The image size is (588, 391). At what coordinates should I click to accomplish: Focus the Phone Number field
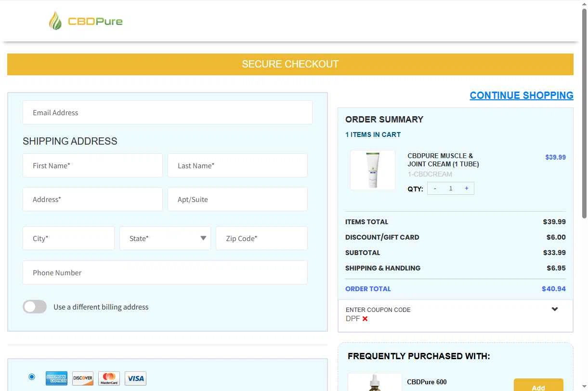point(165,272)
